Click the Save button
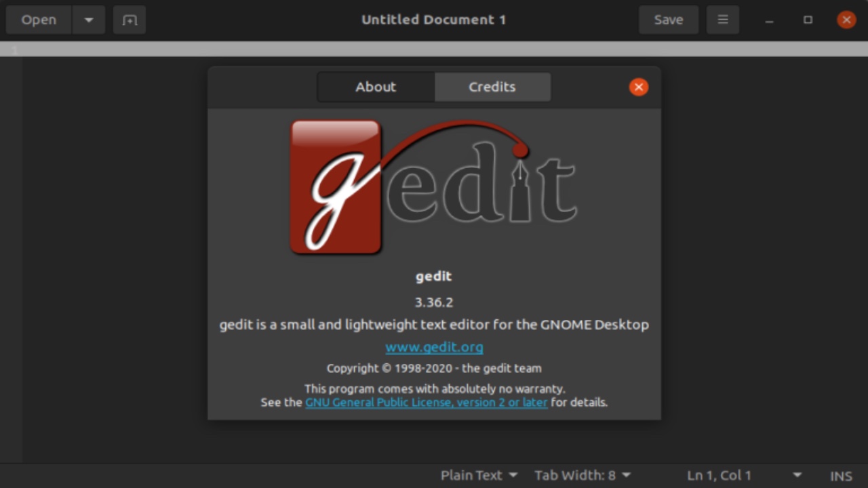 pyautogui.click(x=669, y=20)
